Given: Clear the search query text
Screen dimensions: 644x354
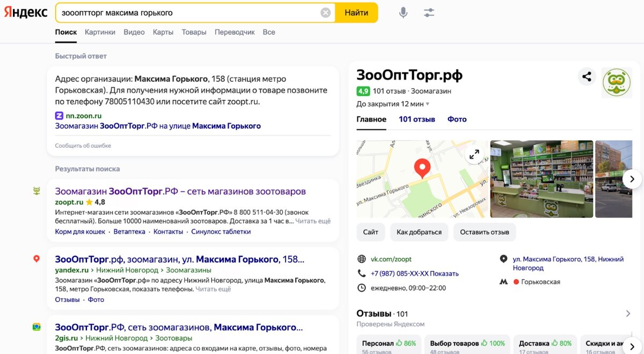Looking at the screenshot, I should 326,13.
